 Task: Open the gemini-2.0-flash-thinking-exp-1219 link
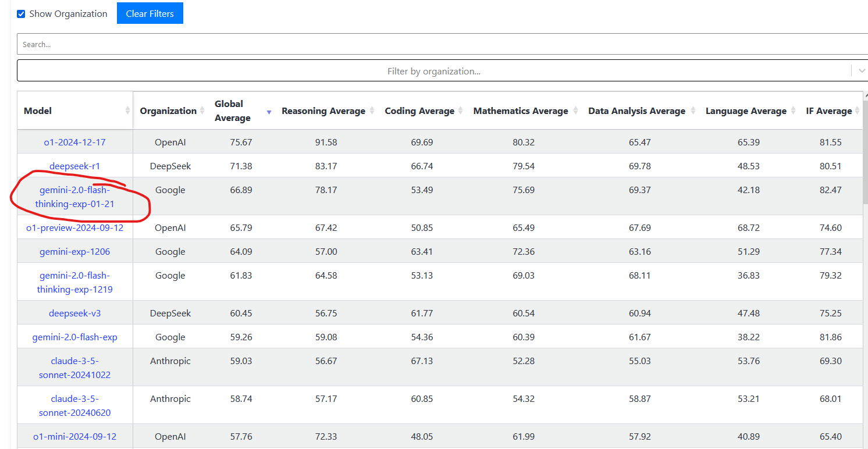point(75,282)
